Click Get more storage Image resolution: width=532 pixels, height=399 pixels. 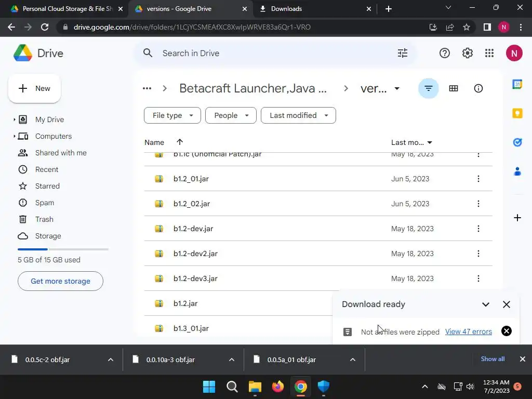click(x=60, y=281)
